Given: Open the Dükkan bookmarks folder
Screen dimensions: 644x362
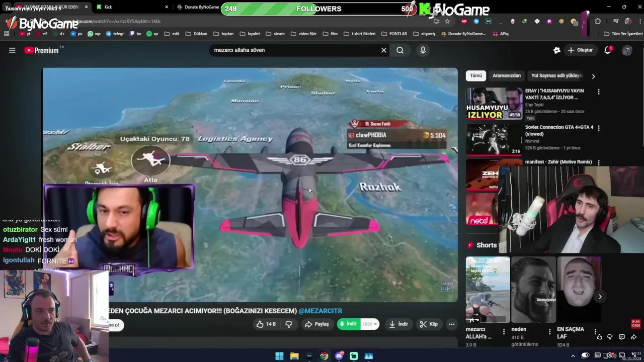Looking at the screenshot, I should pos(196,34).
